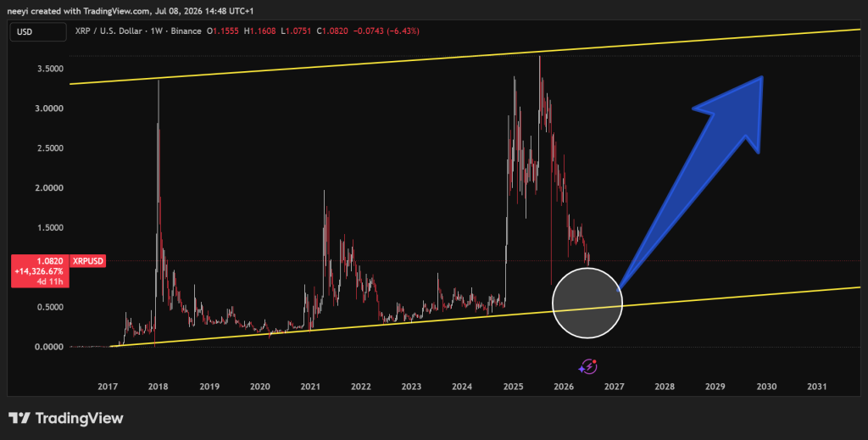Click the USD currency box

38,32
